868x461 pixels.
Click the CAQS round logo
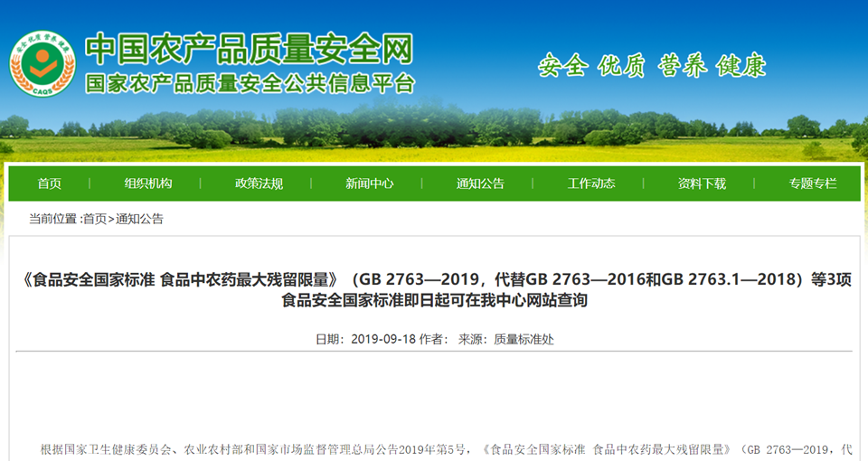(x=42, y=63)
